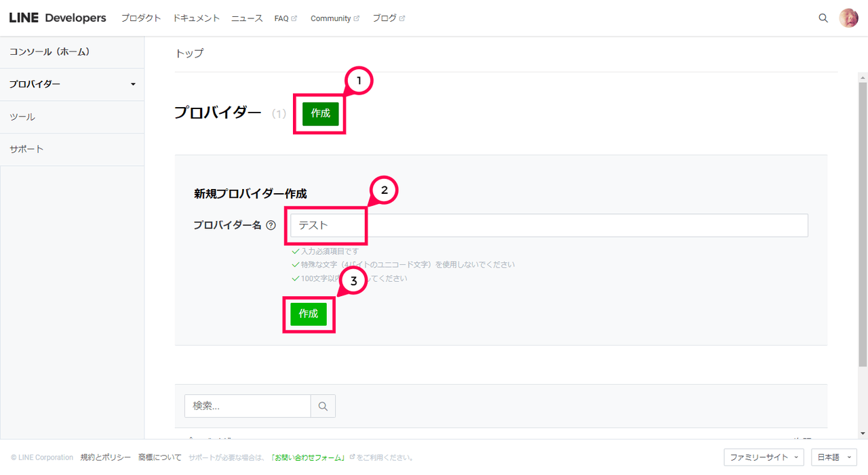
Task: Open the プロダクト menu
Action: [141, 18]
